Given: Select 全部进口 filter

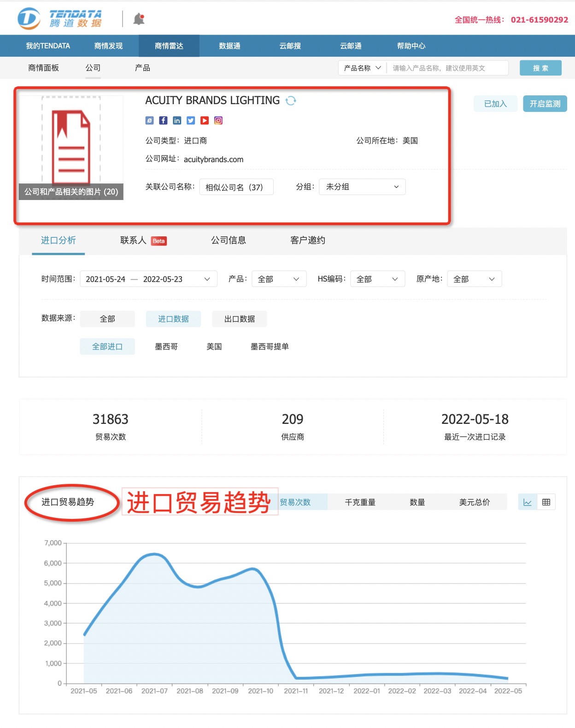Looking at the screenshot, I should pyautogui.click(x=107, y=346).
